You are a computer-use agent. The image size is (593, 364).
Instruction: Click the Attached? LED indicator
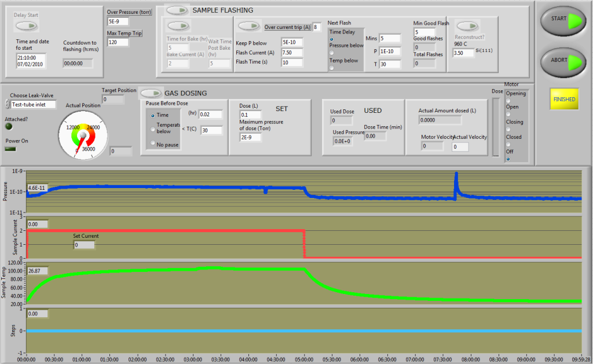9,127
